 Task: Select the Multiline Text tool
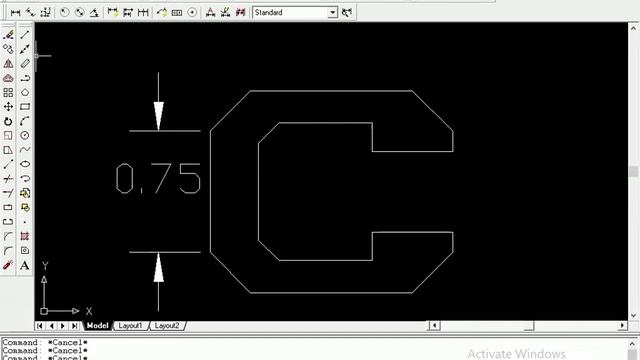point(25,265)
